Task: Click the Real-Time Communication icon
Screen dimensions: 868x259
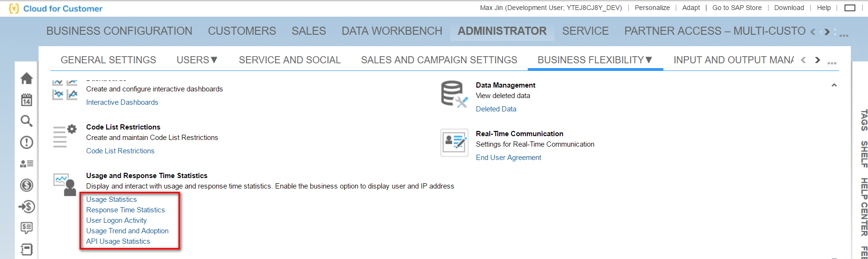Action: tap(454, 143)
